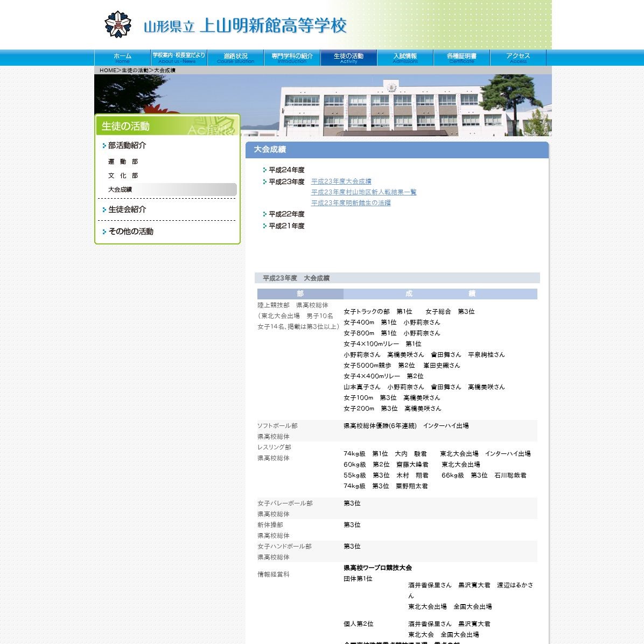Viewport: 644px width, 644px height.
Task: Expand 平成24年度 results
Action: click(x=286, y=170)
